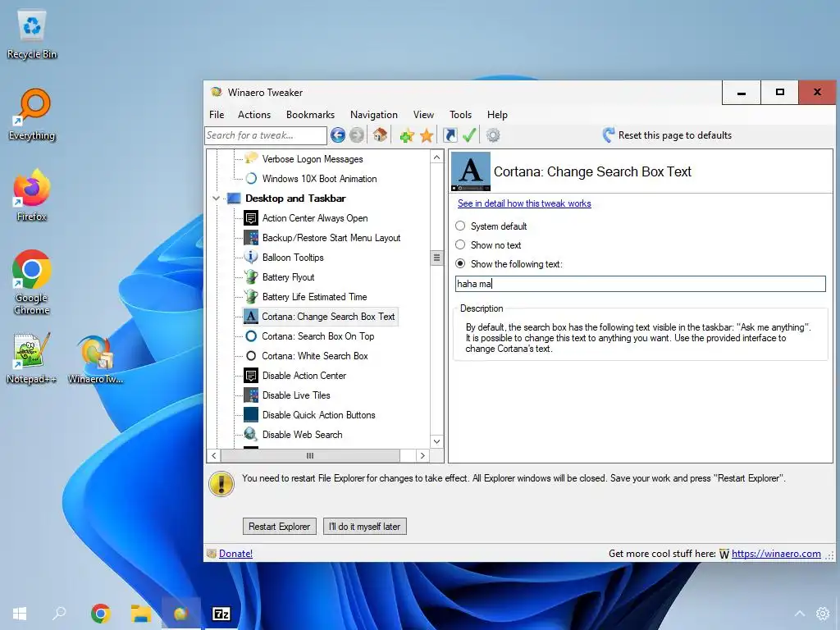Select Balloon Tooltips tweak

click(x=293, y=258)
